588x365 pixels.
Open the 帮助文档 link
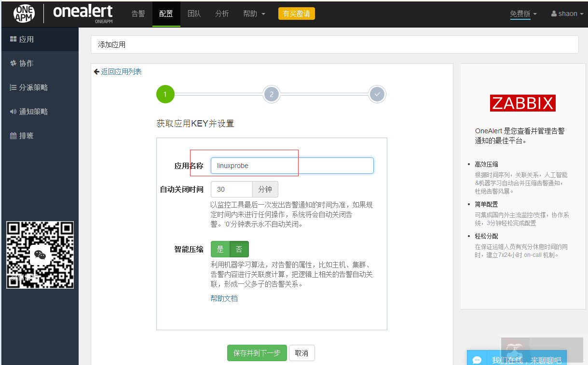point(224,298)
